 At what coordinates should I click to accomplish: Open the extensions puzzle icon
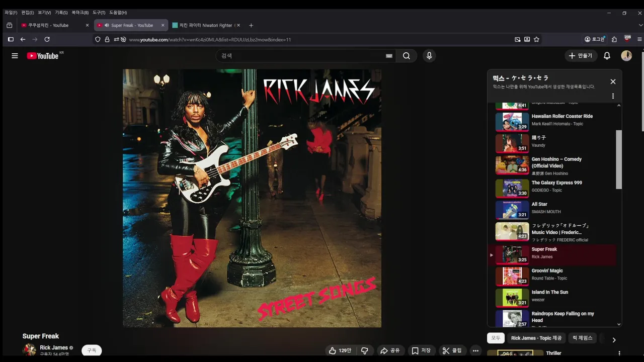tap(614, 39)
